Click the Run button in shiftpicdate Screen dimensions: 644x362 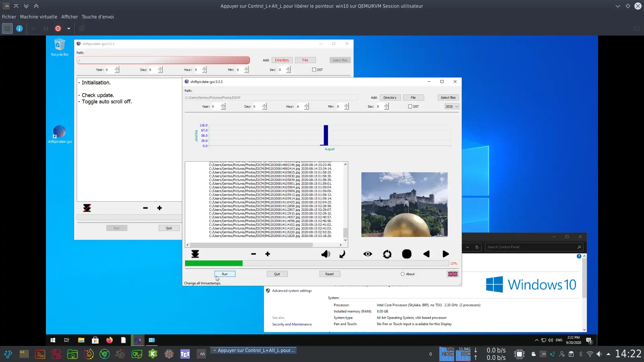[x=224, y=274]
